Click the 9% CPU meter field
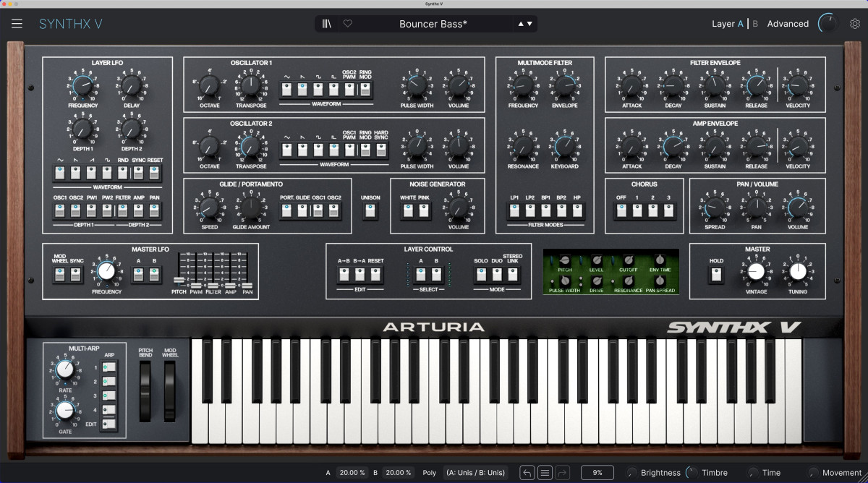 (597, 473)
